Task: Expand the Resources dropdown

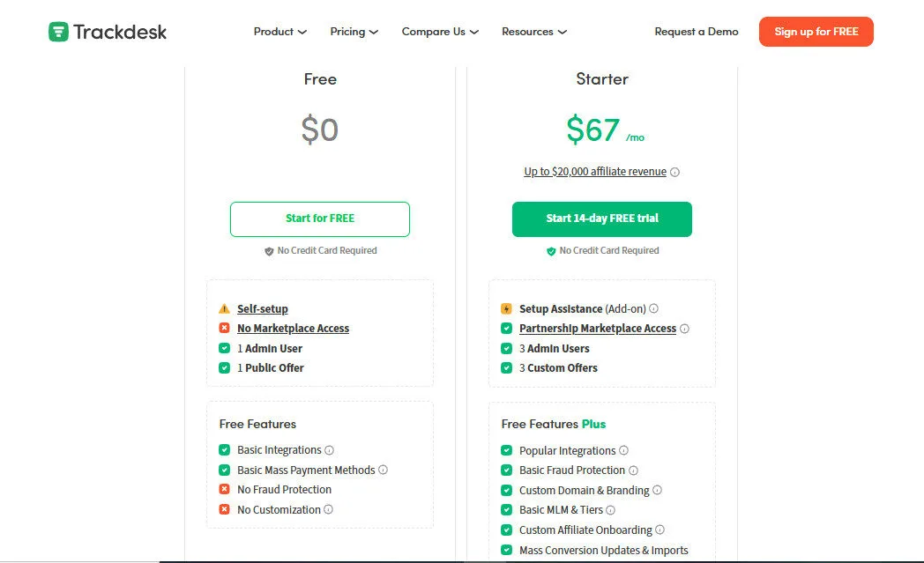Action: tap(533, 31)
